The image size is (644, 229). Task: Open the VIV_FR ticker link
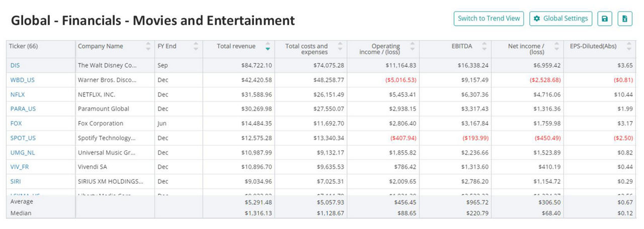pyautogui.click(x=20, y=167)
